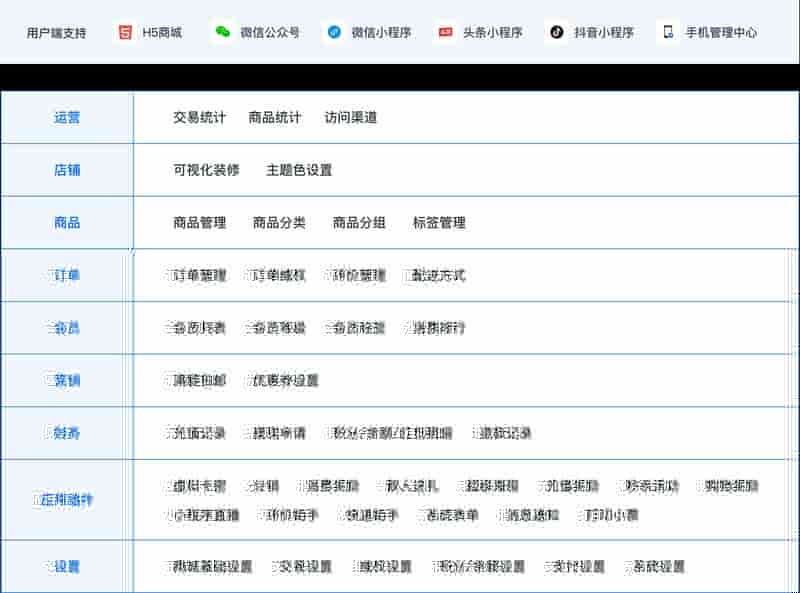The height and width of the screenshot is (593, 800).
Task: Open 主题色设置 in the 店铺 row
Action: 299,170
